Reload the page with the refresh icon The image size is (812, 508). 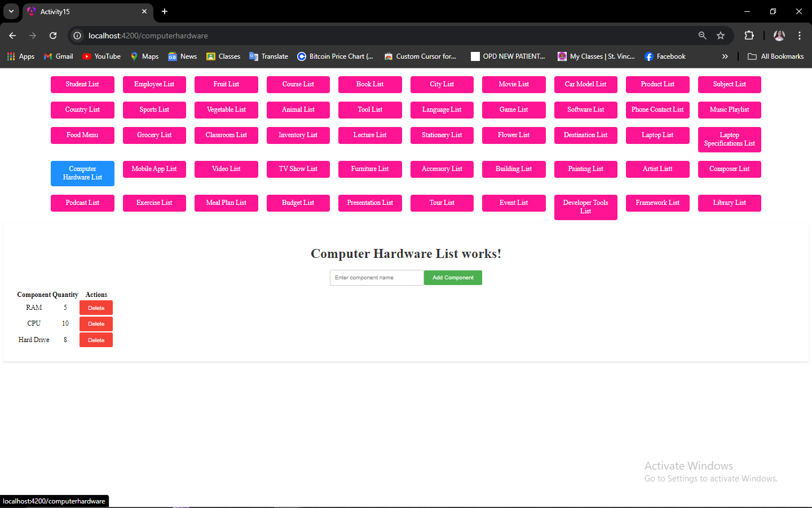pyautogui.click(x=53, y=36)
